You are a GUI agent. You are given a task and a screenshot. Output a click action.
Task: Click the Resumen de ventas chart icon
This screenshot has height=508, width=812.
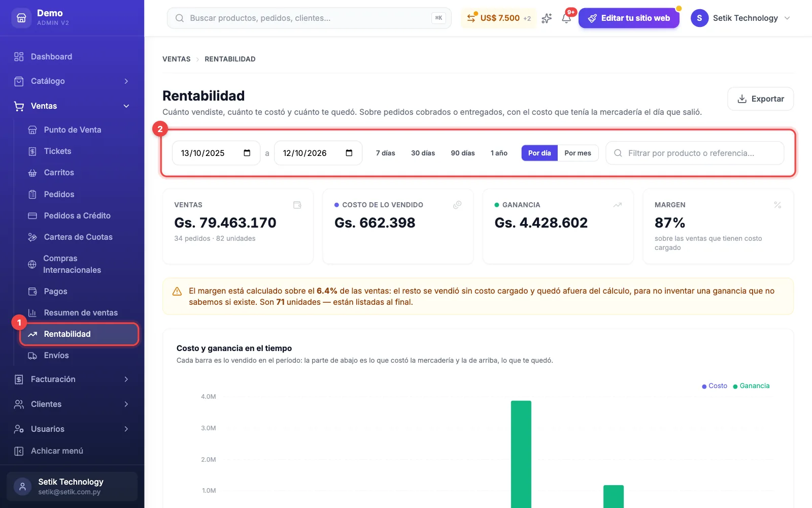point(32,313)
